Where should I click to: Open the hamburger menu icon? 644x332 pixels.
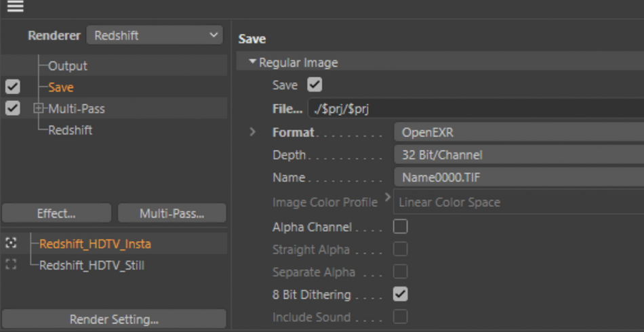(15, 5)
